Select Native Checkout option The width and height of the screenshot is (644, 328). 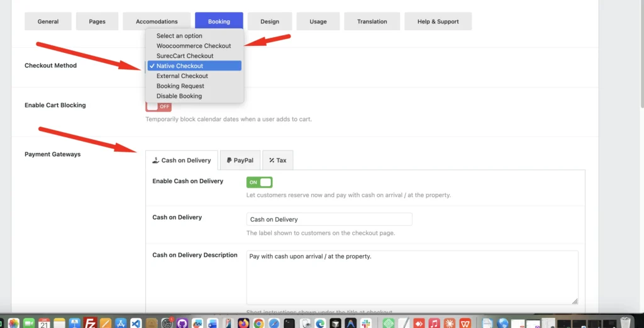tap(194, 65)
